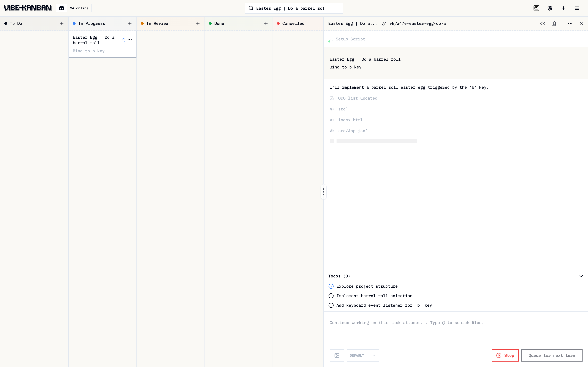The image size is (588, 367).
Task: Click the settings gear icon in header
Action: click(550, 8)
